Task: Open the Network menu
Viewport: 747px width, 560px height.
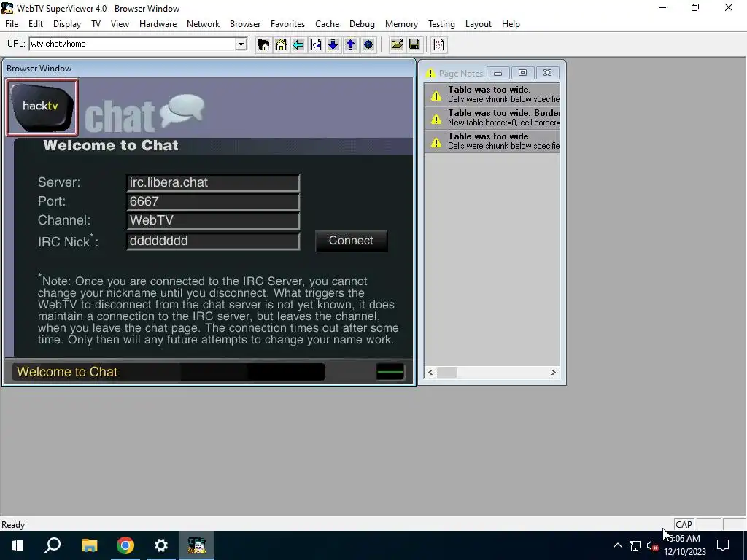Action: pyautogui.click(x=203, y=24)
